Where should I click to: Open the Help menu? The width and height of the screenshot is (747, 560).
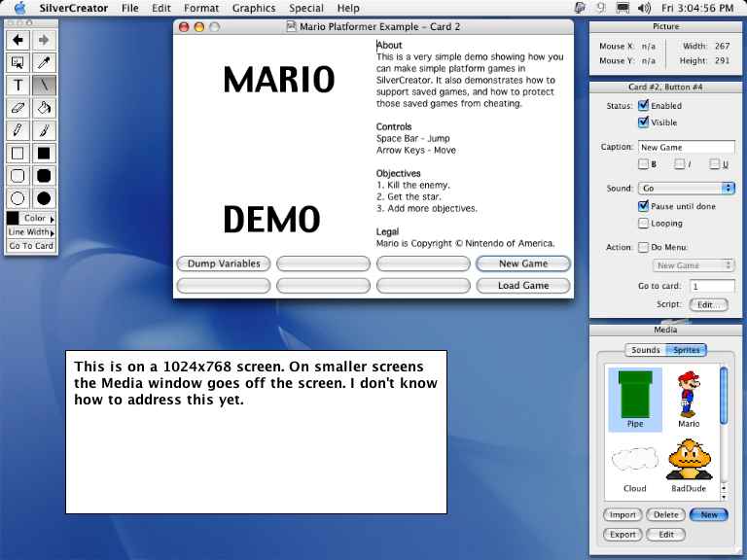point(348,8)
